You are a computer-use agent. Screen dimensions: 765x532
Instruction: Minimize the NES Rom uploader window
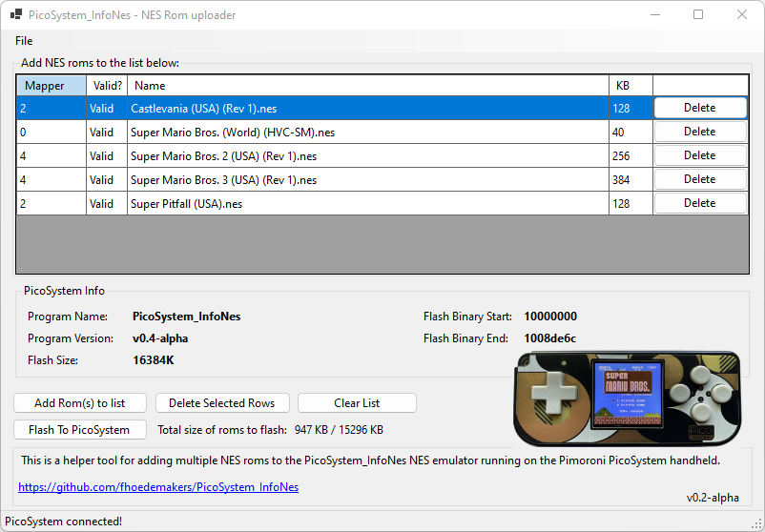coord(655,14)
